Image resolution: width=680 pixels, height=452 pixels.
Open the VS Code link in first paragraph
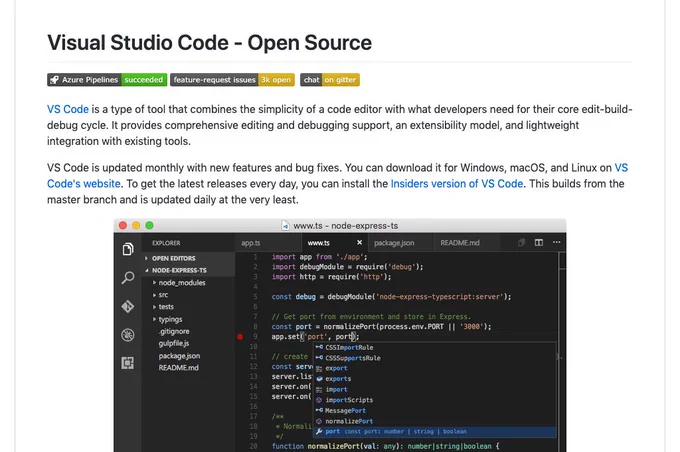(68, 109)
